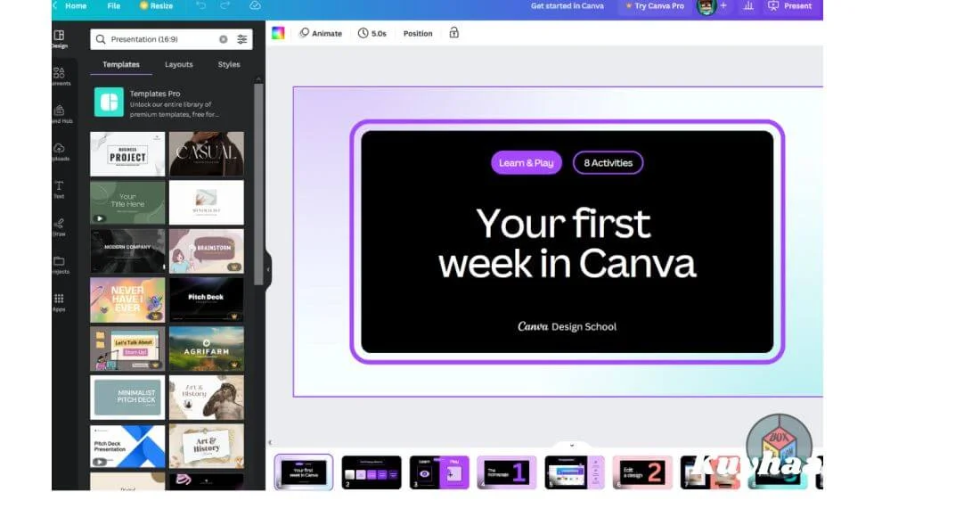Select the white Minimalist template
The width and height of the screenshot is (980, 517).
(x=207, y=202)
